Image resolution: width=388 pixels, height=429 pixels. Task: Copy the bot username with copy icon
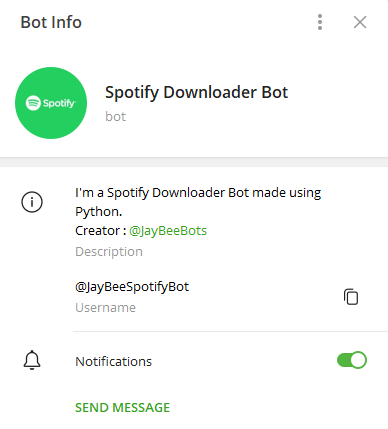point(351,297)
